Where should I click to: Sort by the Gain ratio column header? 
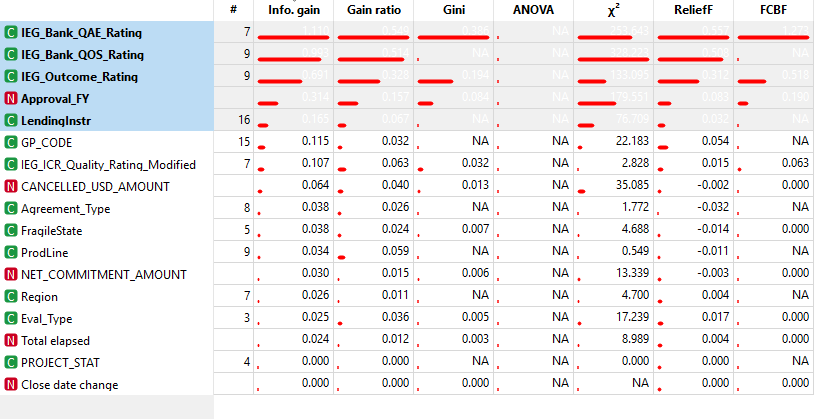click(374, 10)
